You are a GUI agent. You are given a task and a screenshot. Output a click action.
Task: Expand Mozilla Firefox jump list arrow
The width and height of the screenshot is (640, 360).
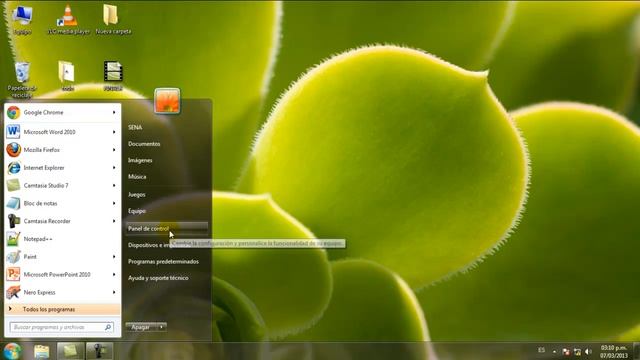pyautogui.click(x=114, y=150)
